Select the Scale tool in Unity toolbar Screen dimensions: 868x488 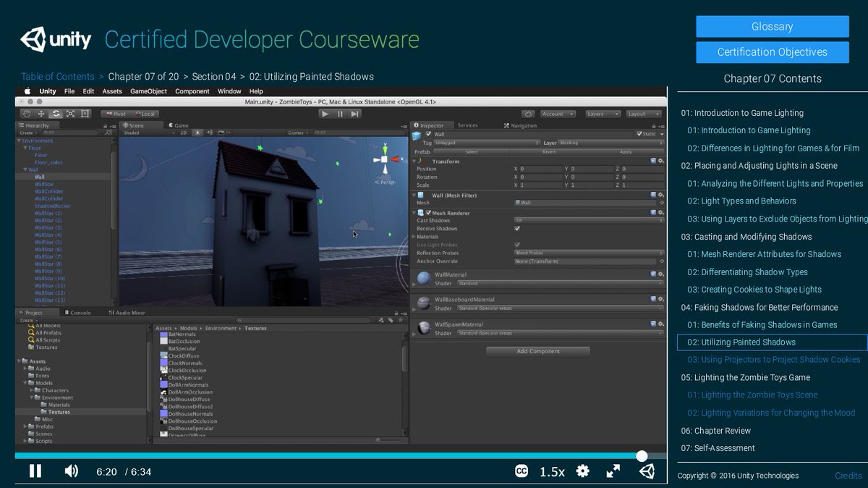70,114
